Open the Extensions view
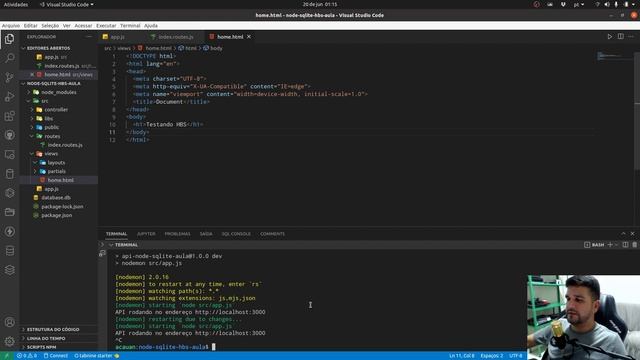Screen dimensions: 640x360 click(9, 116)
